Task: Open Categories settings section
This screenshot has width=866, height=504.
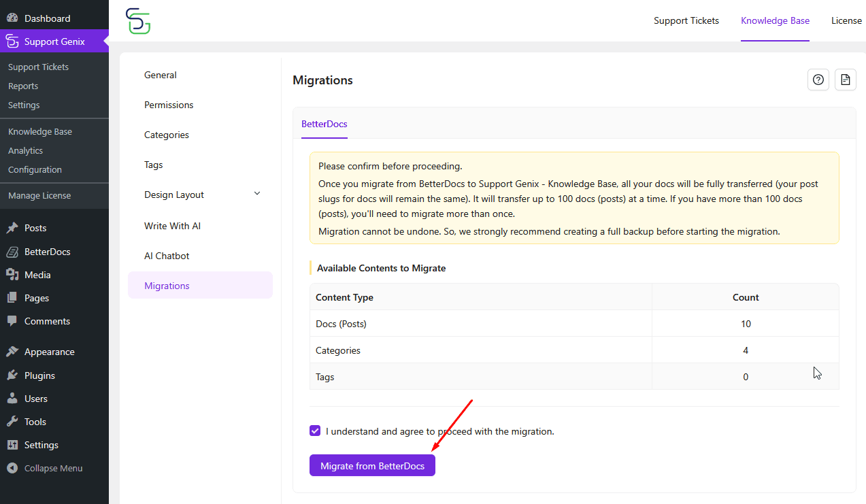Action: click(200, 135)
